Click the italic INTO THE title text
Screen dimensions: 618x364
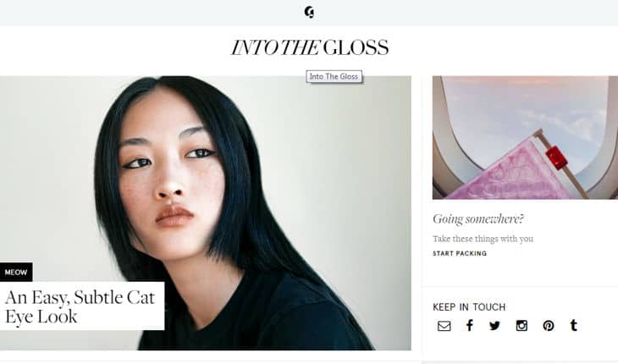[274, 47]
